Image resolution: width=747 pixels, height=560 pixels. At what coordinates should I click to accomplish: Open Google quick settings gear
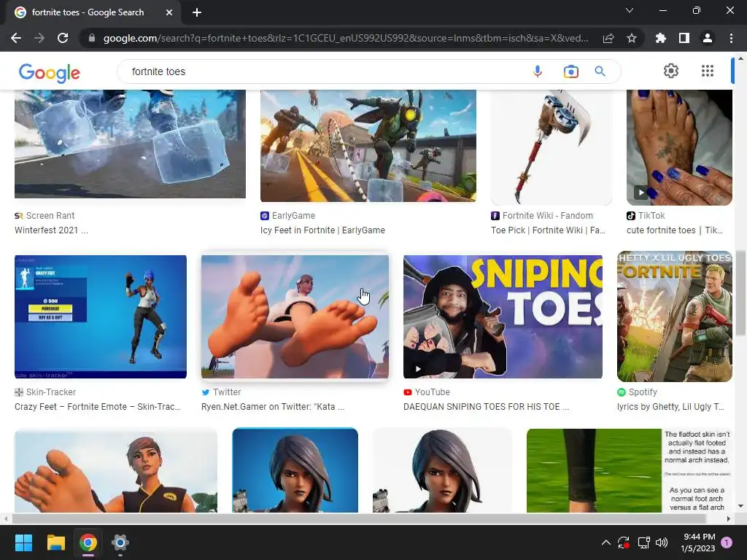671,71
